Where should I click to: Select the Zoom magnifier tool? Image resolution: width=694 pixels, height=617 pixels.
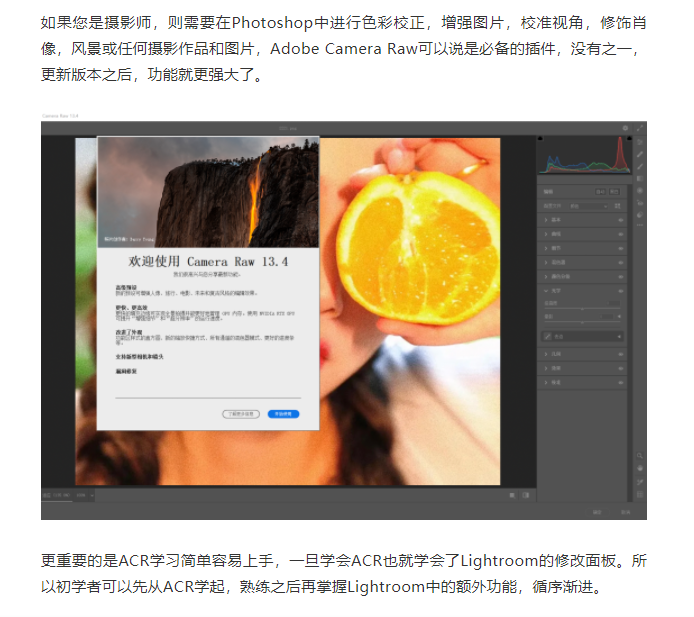[640, 455]
